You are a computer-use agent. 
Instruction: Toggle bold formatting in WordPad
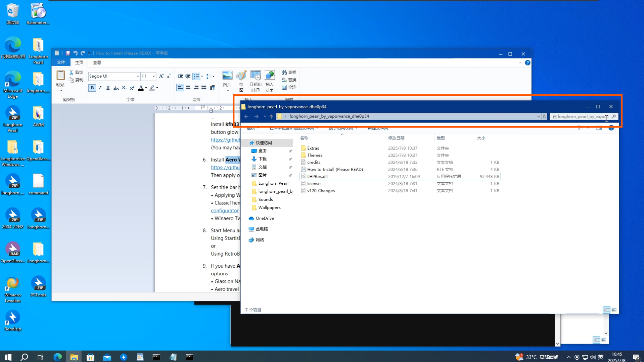92,88
